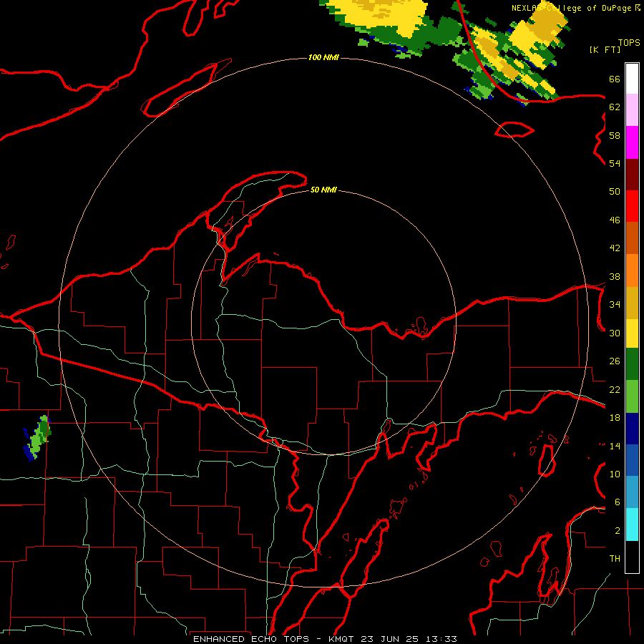Click the small green echo cell at west edge
This screenshot has width=644, height=644.
(x=37, y=439)
